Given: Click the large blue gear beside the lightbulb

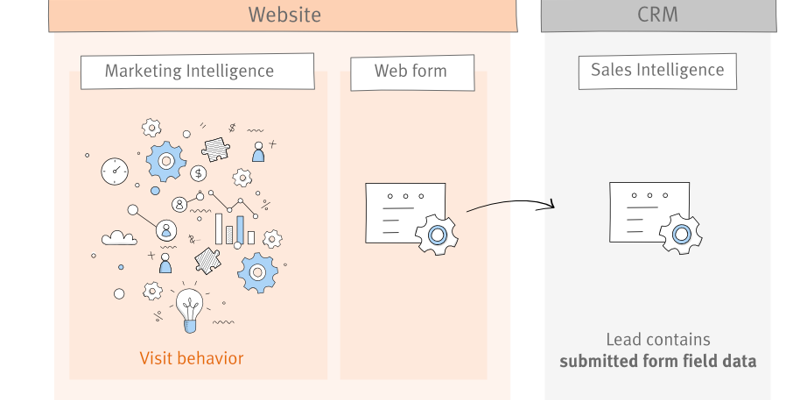Looking at the screenshot, I should tap(258, 271).
